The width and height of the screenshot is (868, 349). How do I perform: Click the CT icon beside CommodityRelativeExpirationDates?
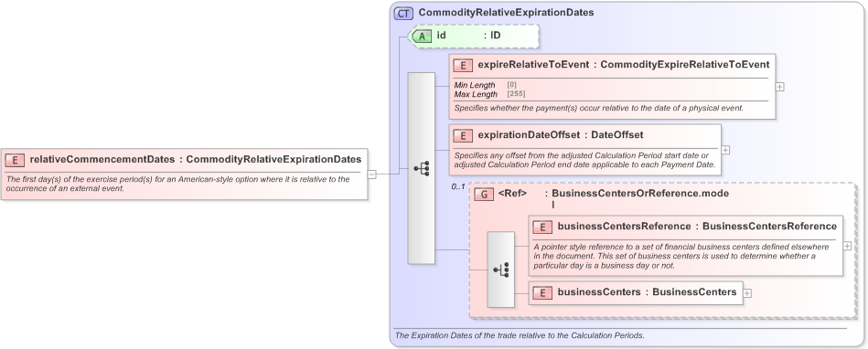click(x=403, y=13)
